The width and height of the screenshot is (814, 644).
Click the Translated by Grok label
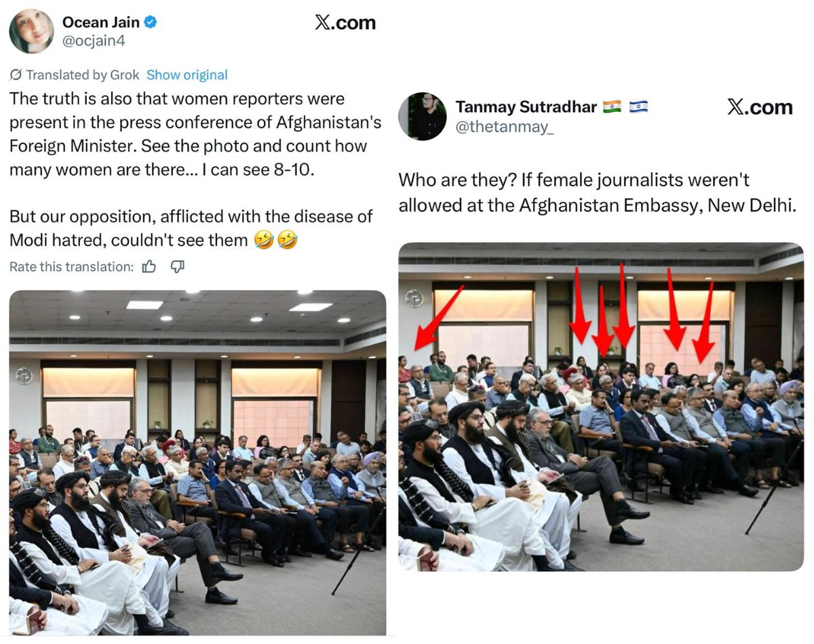point(83,75)
